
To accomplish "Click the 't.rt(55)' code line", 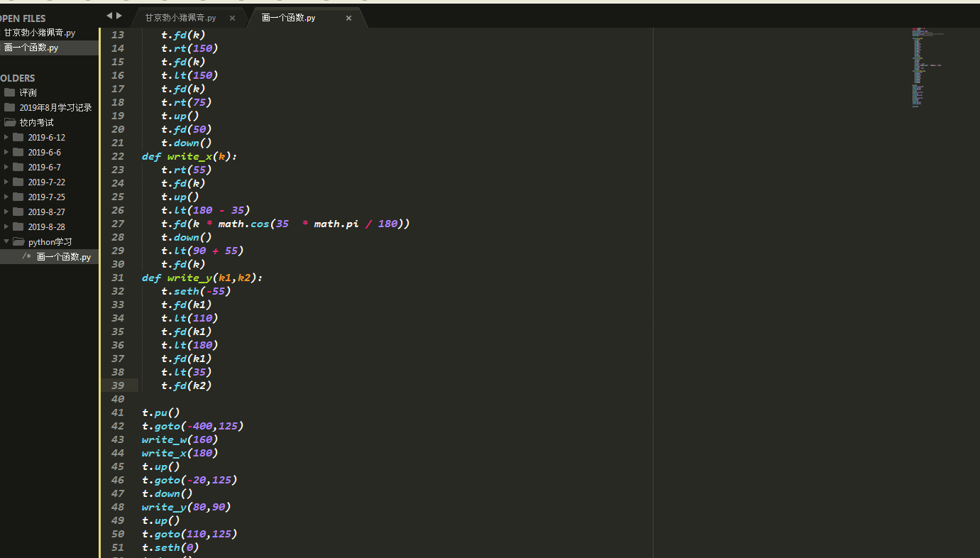I will pyautogui.click(x=187, y=170).
